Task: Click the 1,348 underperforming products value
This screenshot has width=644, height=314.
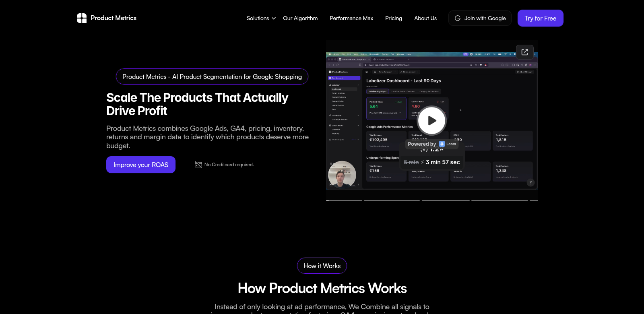Action: click(x=501, y=171)
